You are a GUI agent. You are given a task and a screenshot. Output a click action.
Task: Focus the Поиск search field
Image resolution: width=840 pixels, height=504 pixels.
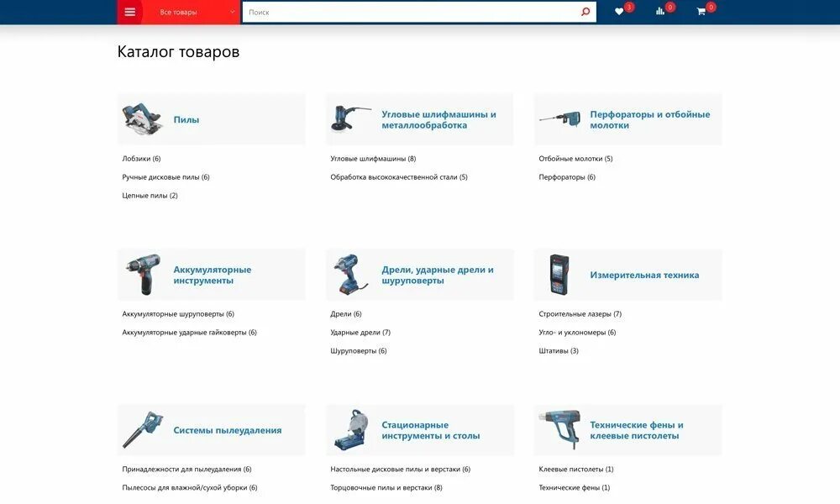pos(412,12)
